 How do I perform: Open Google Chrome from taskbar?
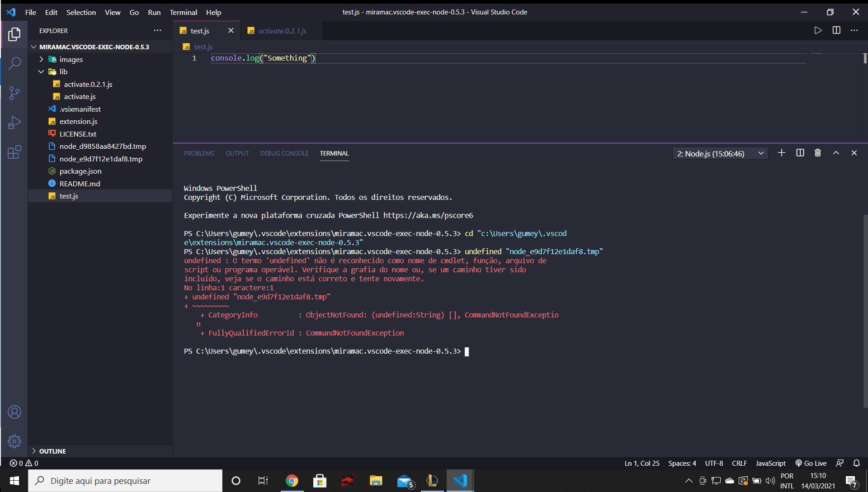point(292,481)
